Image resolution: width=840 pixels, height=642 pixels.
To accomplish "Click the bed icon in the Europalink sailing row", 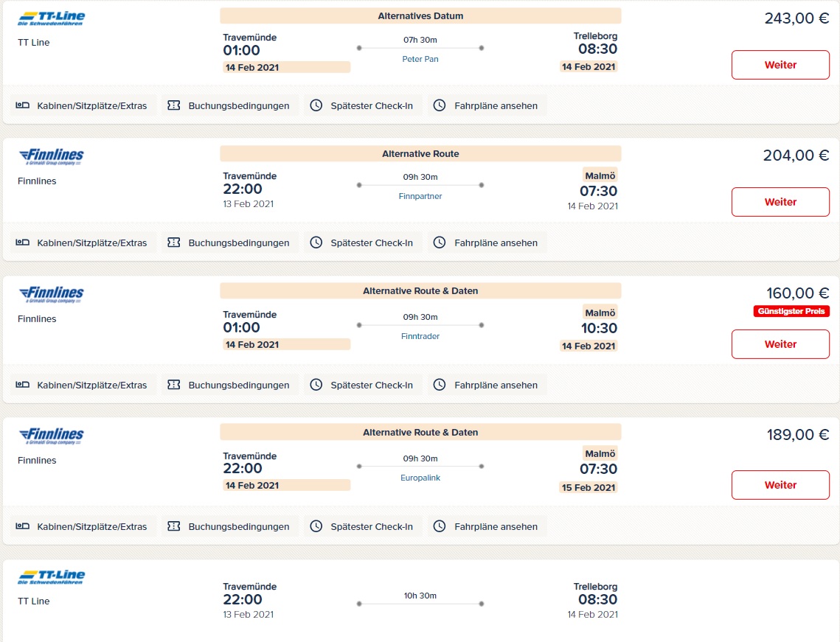I will click(x=22, y=526).
